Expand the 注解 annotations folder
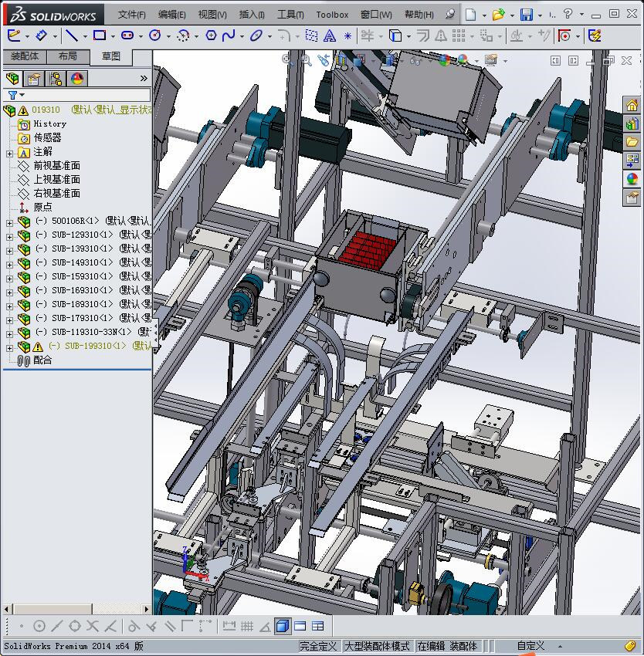Viewport: 644px width, 656px height. click(x=9, y=154)
